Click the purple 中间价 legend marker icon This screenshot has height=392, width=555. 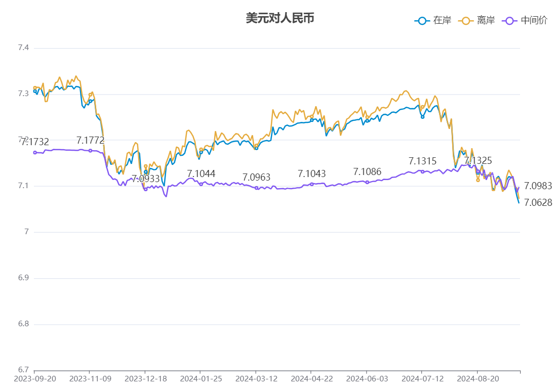[x=509, y=21]
